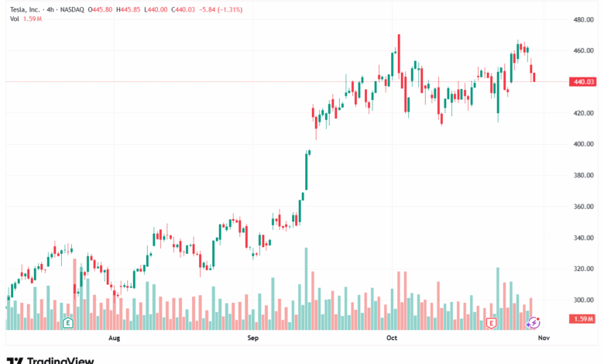Click the red earnings E marker
This screenshot has height=364, width=604.
pyautogui.click(x=491, y=321)
